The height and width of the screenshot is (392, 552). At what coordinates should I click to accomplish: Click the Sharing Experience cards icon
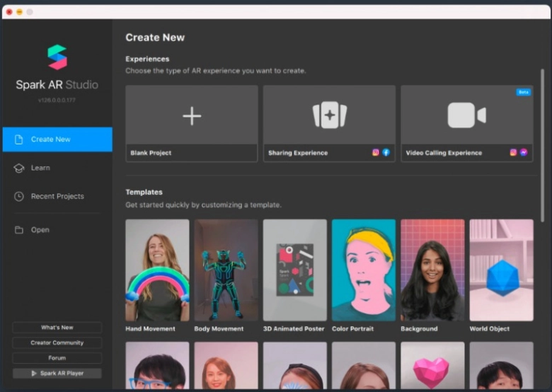coord(330,115)
